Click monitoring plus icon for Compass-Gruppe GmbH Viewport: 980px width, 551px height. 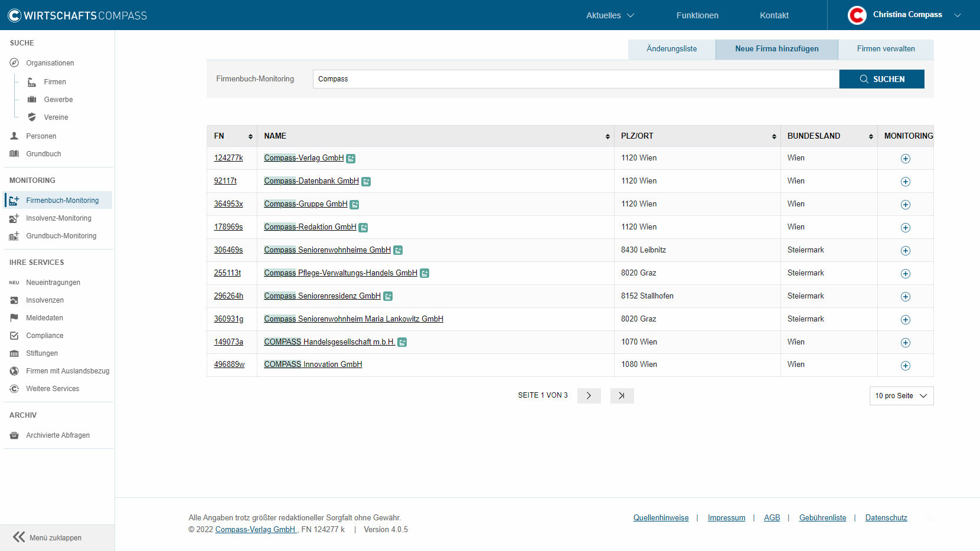click(905, 205)
